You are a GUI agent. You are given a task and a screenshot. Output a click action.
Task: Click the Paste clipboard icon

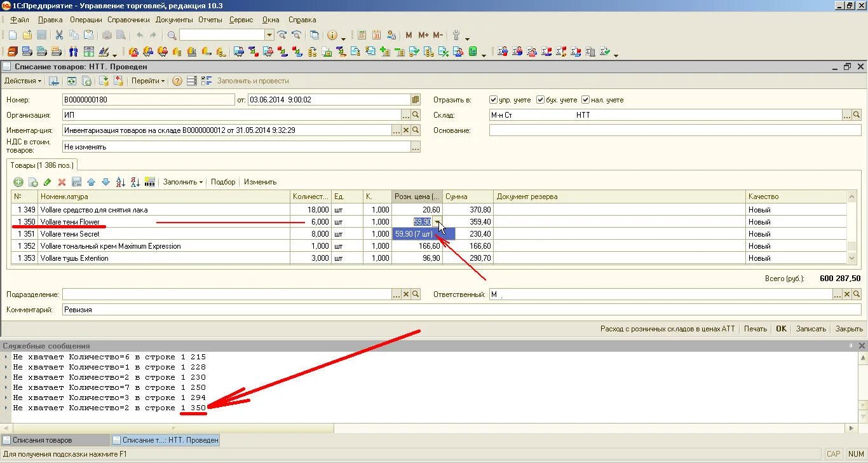click(89, 35)
